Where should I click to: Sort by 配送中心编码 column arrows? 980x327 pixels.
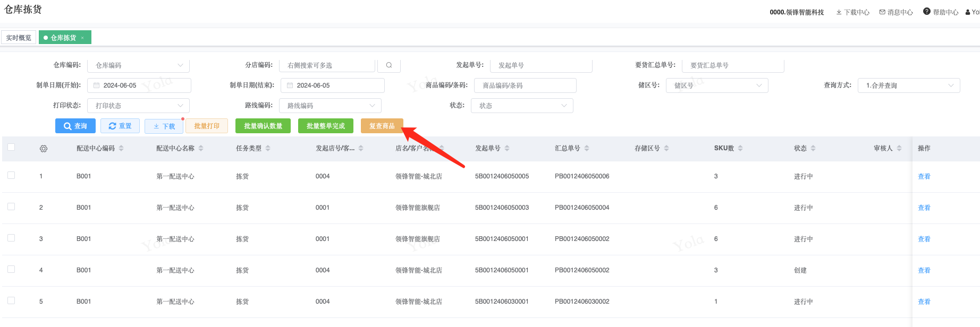121,149
